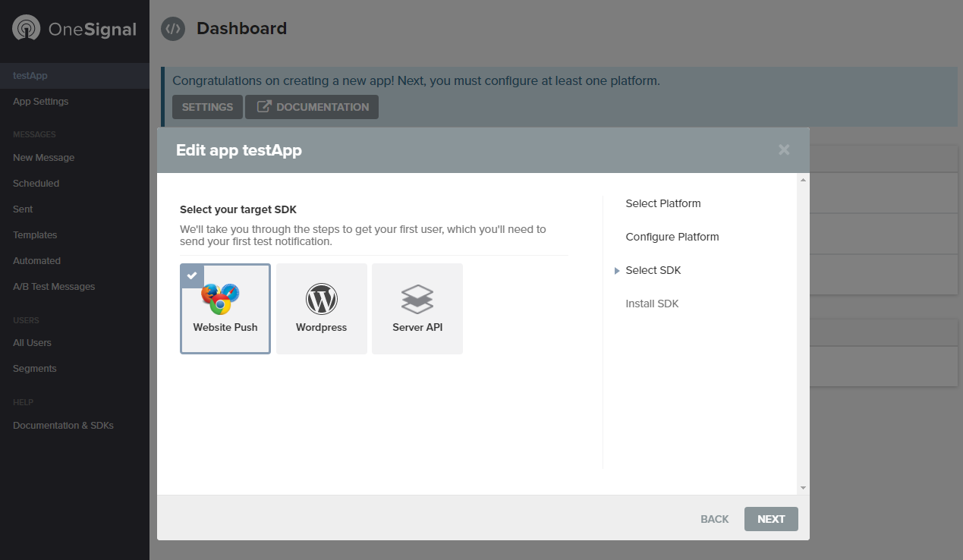The image size is (963, 560).
Task: Click the Select SDK step arrow
Action: coord(617,271)
